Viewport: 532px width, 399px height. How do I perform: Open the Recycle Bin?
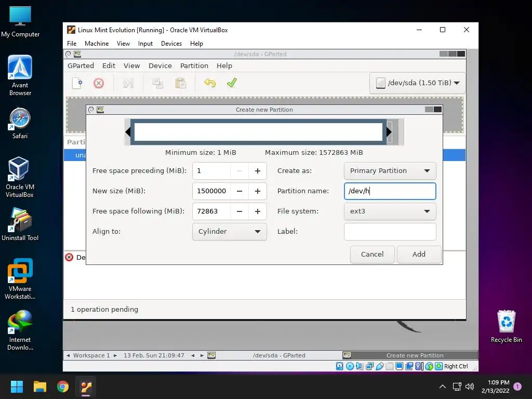pos(506,326)
